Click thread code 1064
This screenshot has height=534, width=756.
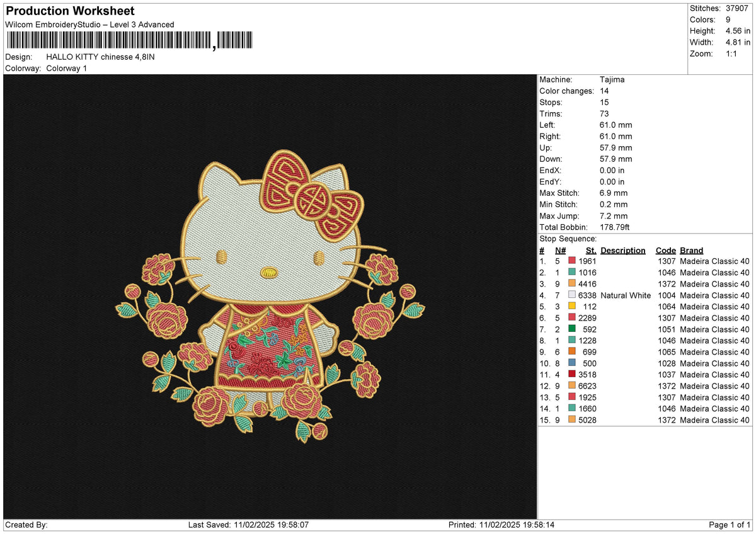(667, 307)
